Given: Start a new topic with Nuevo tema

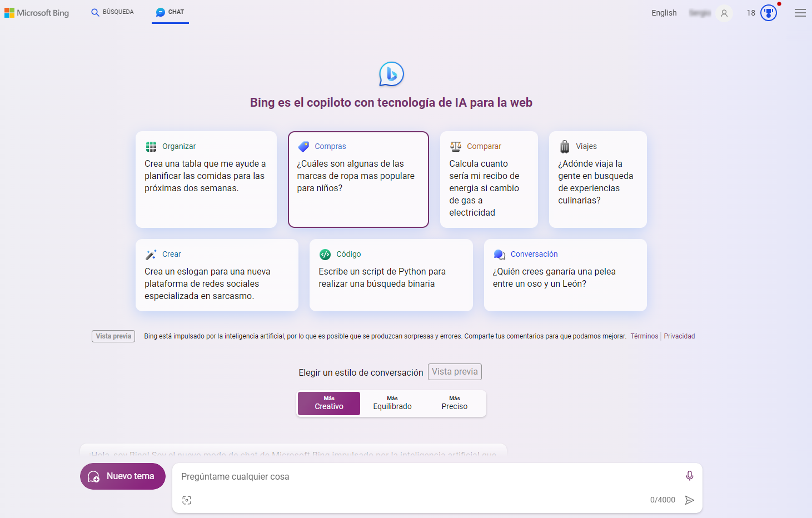Looking at the screenshot, I should coord(123,476).
